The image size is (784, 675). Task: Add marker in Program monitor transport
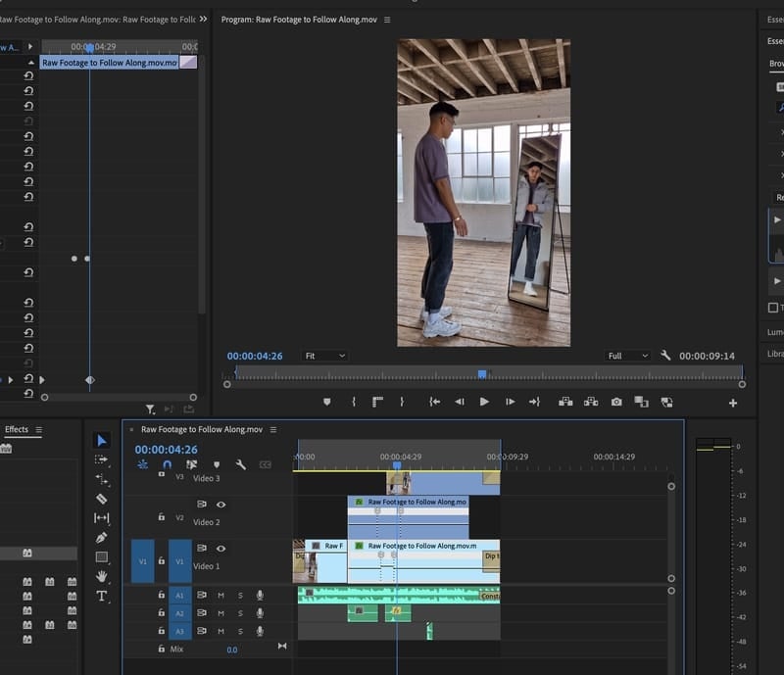[x=327, y=402]
